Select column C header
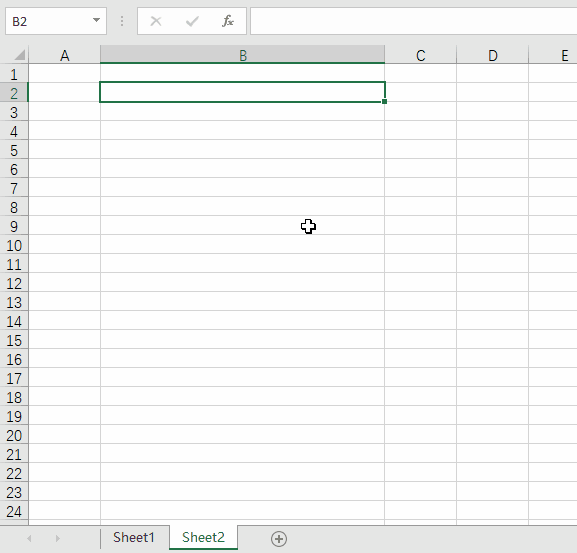The width and height of the screenshot is (577, 553). tap(421, 55)
